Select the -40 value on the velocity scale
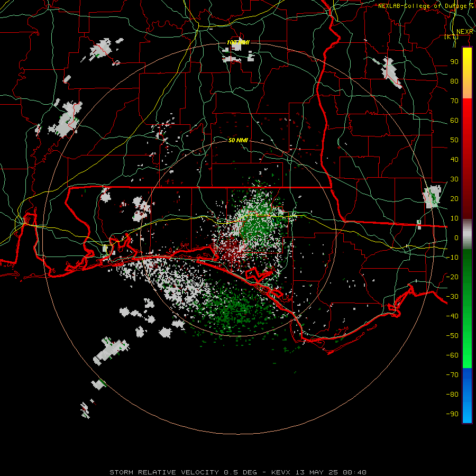The height and width of the screenshot is (476, 476). (x=452, y=316)
